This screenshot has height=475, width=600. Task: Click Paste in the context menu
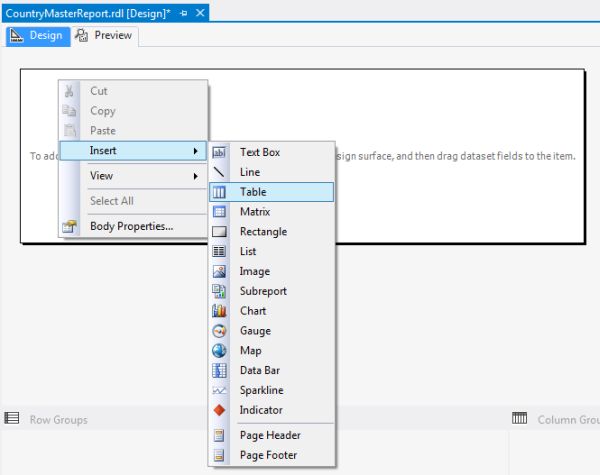pos(133,131)
